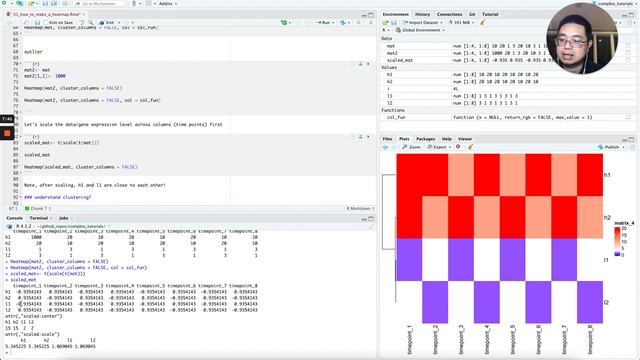This screenshot has height=360, width=640.
Task: Switch to the Console tab
Action: coord(14,218)
